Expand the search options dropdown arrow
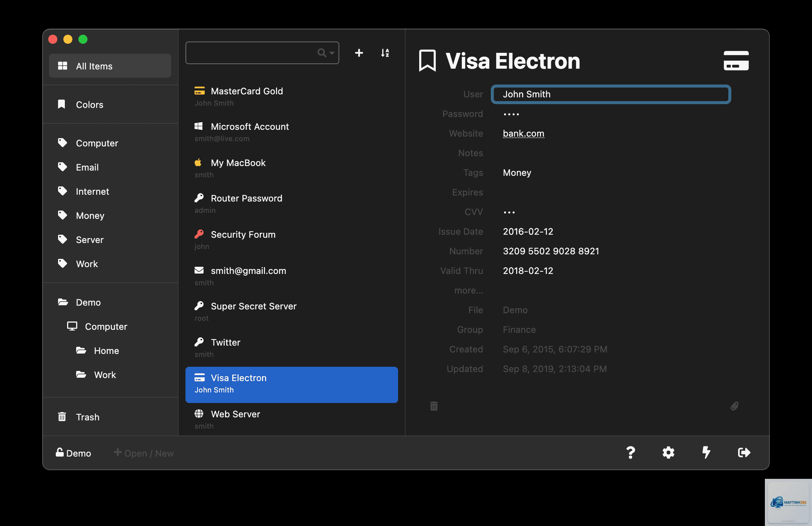812x526 pixels. point(332,53)
